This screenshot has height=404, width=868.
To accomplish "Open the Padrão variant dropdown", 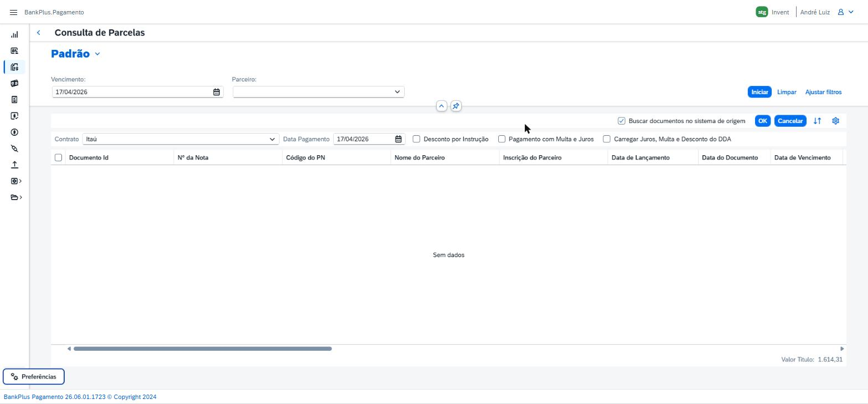I will (97, 54).
